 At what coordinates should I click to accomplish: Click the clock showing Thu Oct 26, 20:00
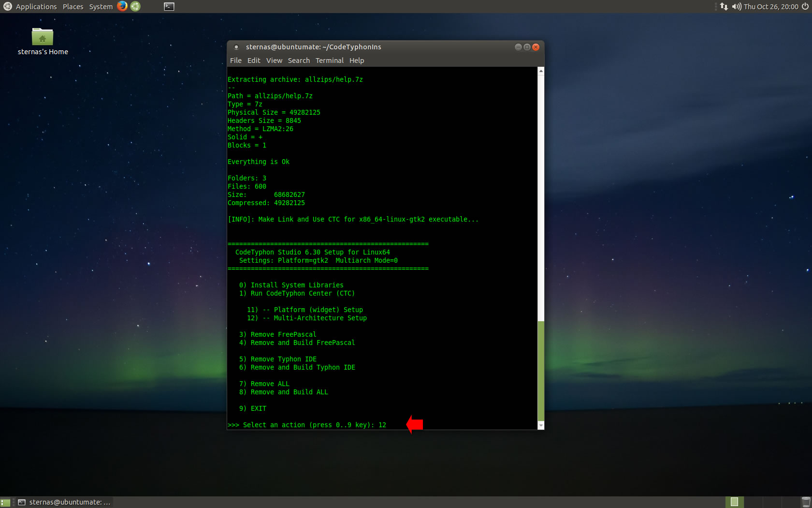pos(771,6)
